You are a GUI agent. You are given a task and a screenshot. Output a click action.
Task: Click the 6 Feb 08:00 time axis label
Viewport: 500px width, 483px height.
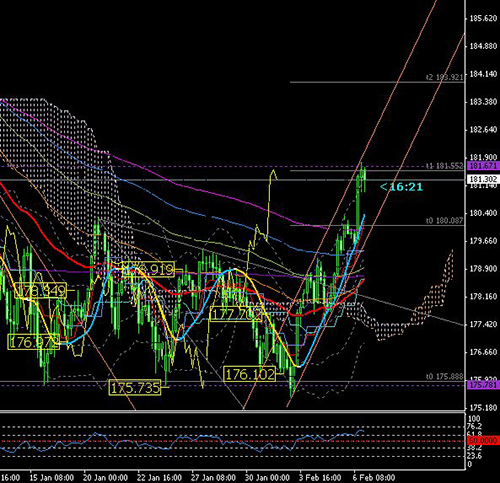pos(374,477)
